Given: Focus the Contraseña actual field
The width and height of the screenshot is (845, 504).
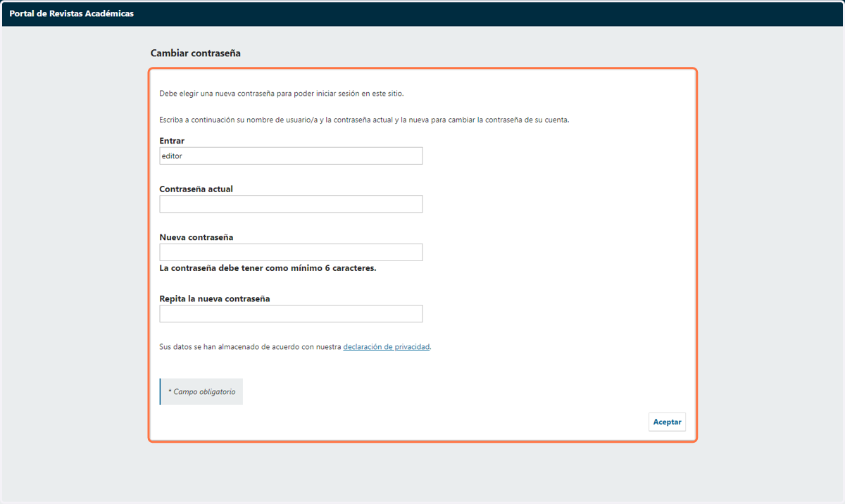Looking at the screenshot, I should [x=291, y=204].
